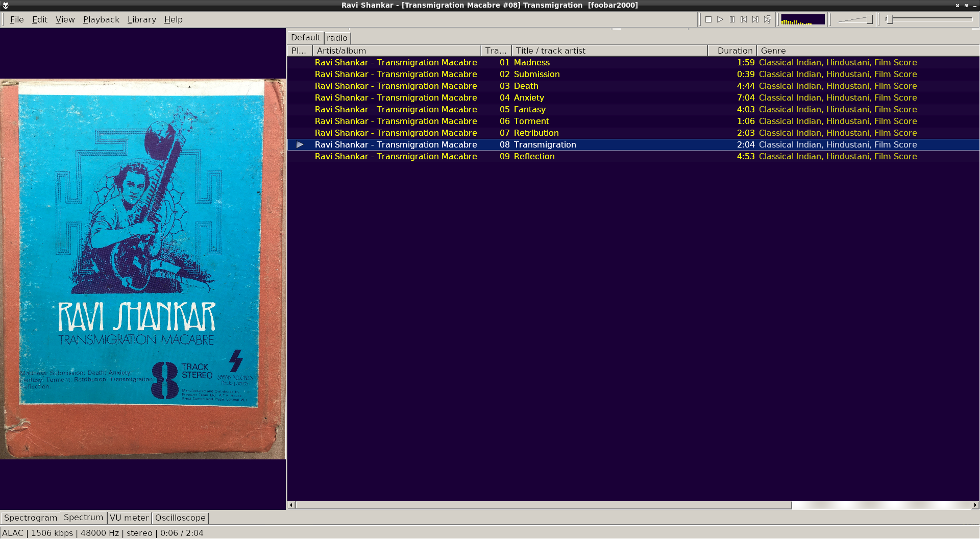Open the Oscilloscope tab
Screen dimensions: 980x539
tap(180, 518)
